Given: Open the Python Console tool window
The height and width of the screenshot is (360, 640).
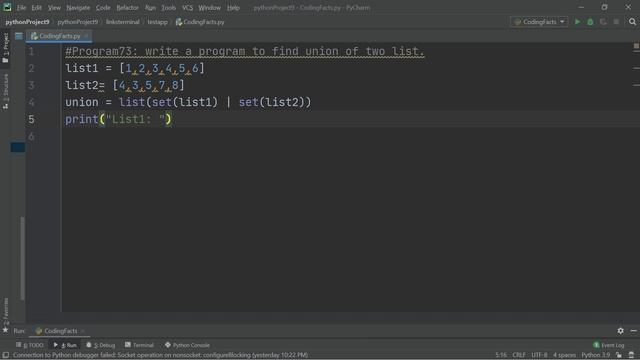Looking at the screenshot, I should coord(187,345).
